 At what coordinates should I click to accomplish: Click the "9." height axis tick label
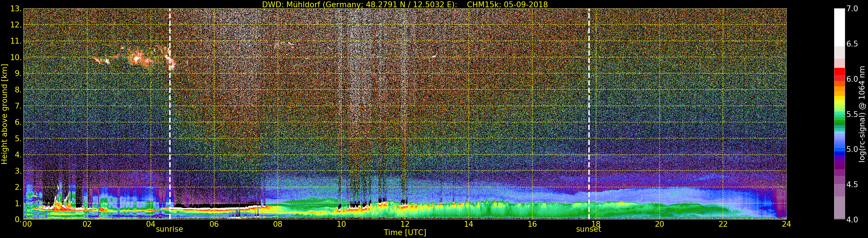tap(18, 73)
